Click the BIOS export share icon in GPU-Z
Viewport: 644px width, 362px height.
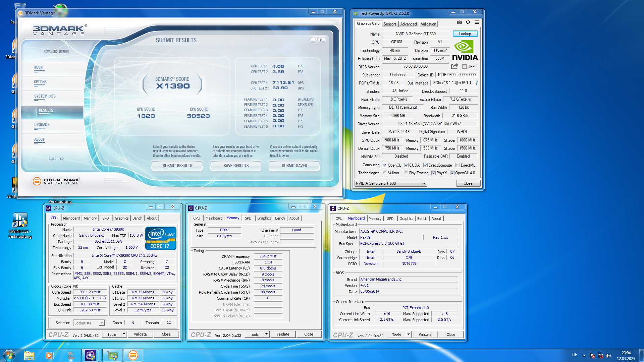click(454, 66)
